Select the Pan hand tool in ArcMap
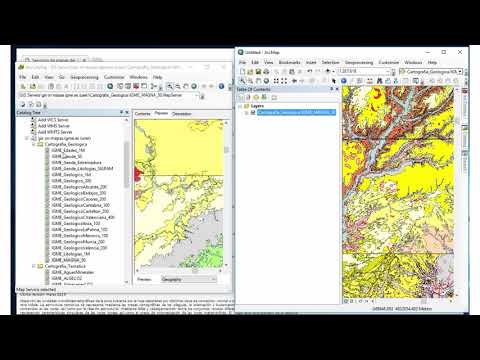Viewport: 480px width, 360px height. coord(258,81)
